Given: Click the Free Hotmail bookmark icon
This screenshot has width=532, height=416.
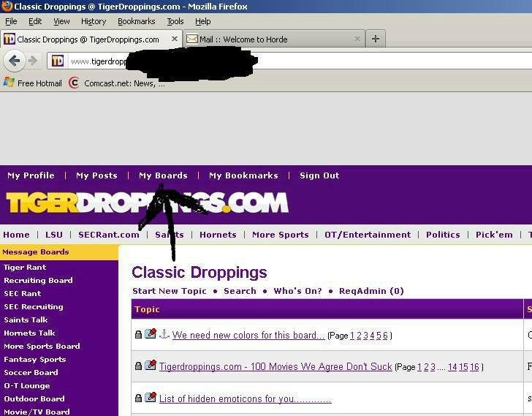Looking at the screenshot, I should point(9,82).
